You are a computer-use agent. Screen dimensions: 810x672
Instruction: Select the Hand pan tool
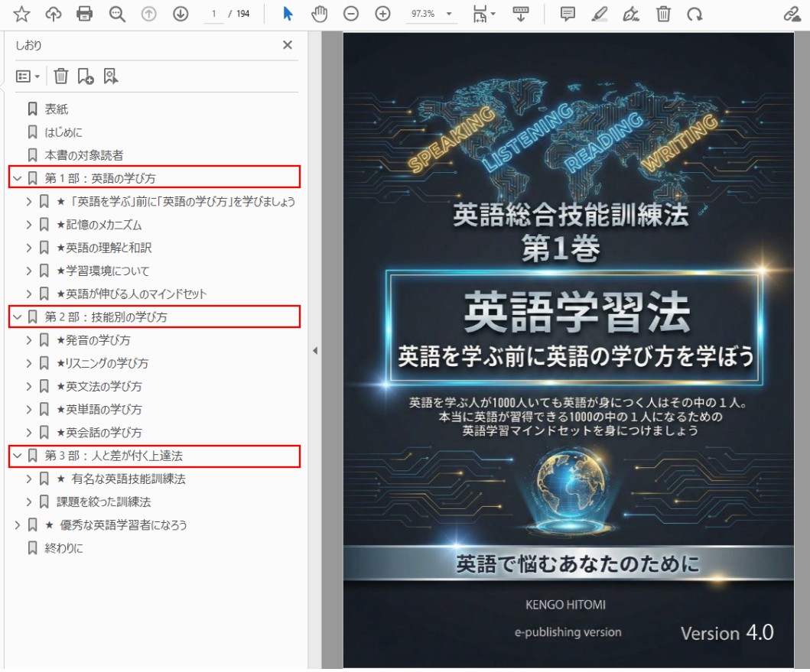[319, 14]
